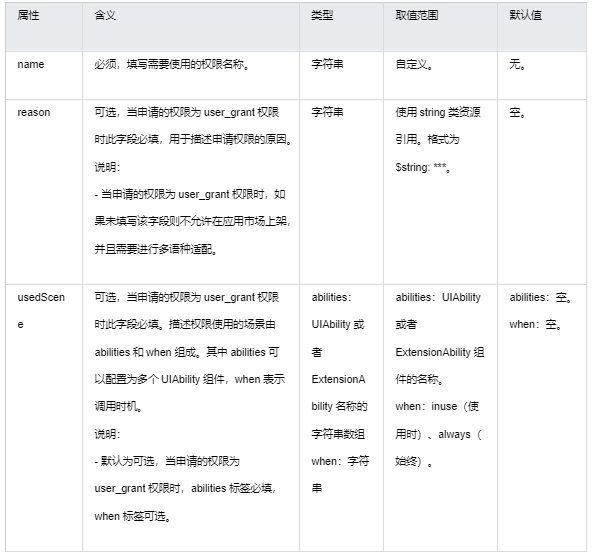Select the name attribute cell

tap(44, 75)
